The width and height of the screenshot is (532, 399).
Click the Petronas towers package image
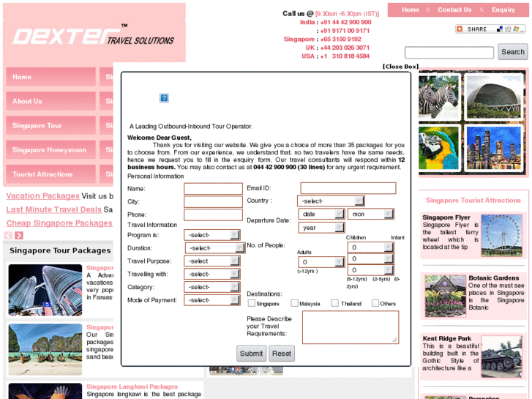tap(45, 290)
